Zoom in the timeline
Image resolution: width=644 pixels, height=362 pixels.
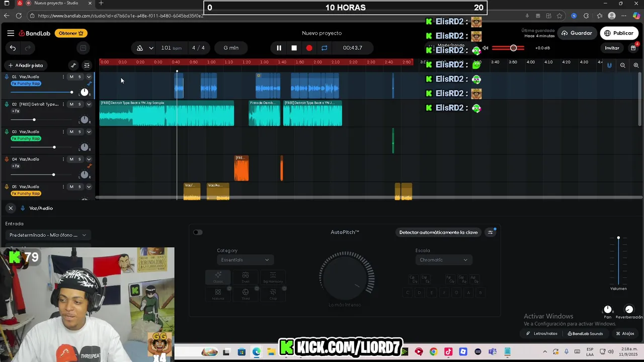coord(636,65)
